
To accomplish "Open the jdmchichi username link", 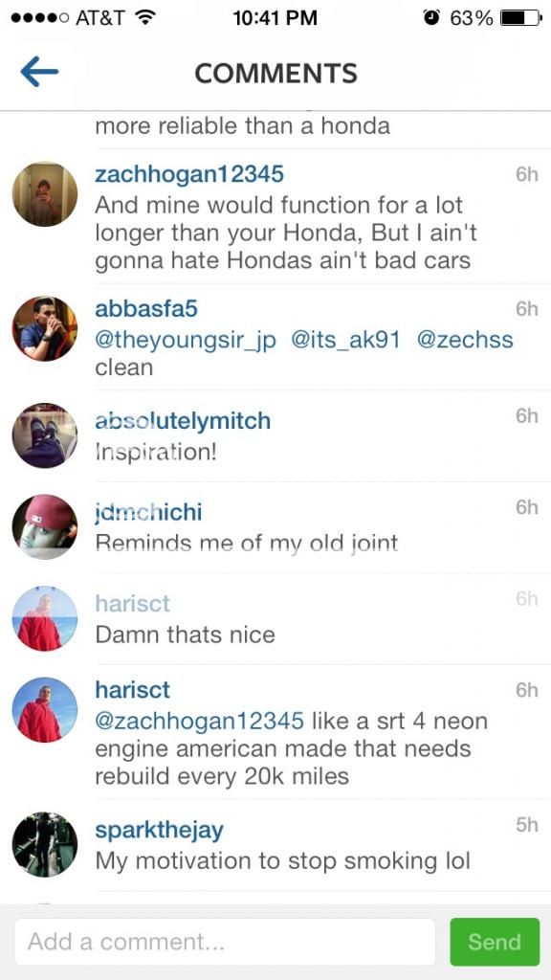I will click(148, 512).
